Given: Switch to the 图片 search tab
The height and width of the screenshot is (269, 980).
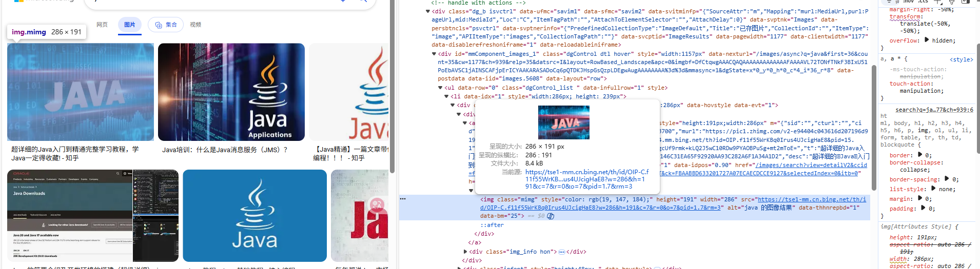Looking at the screenshot, I should (x=130, y=25).
